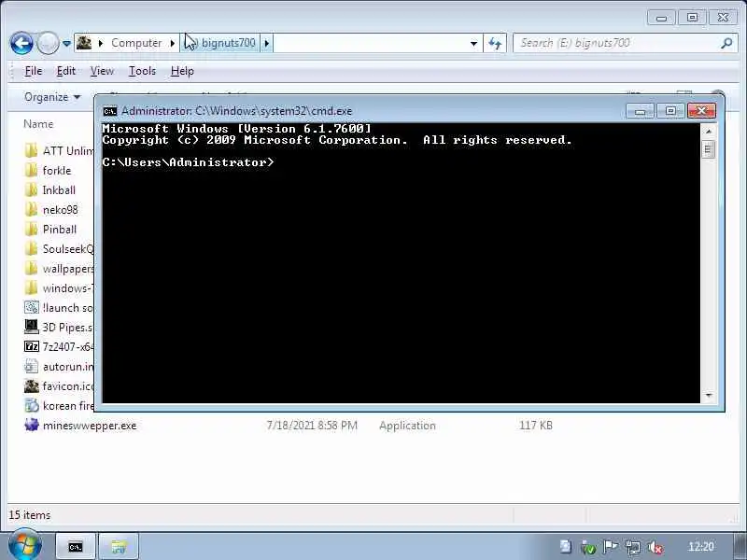The width and height of the screenshot is (747, 560).
Task: Select the SoulseekQ folder
Action: 59,248
